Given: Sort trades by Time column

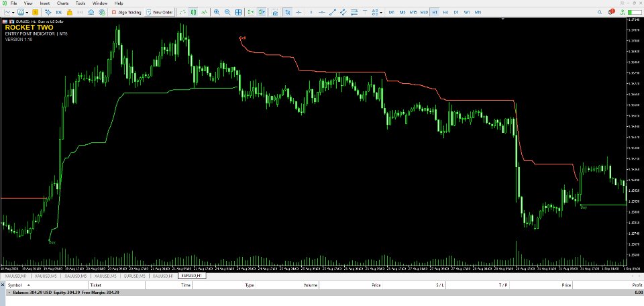Looking at the screenshot, I should pyautogui.click(x=169, y=285).
